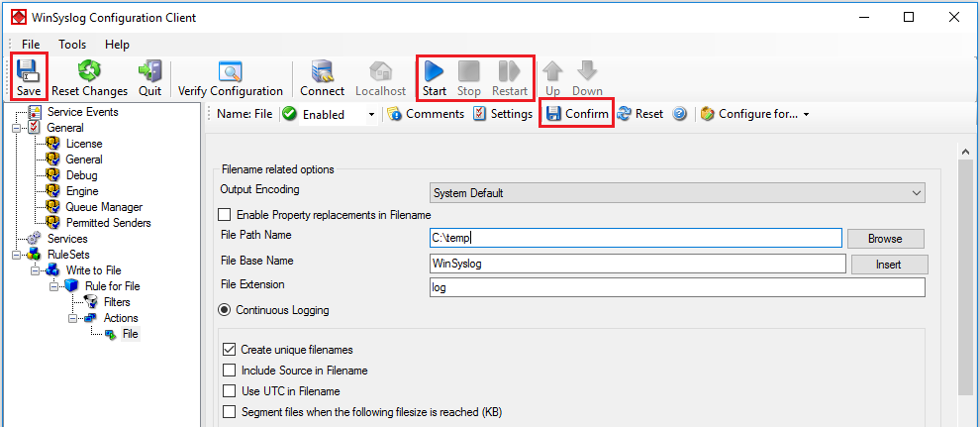This screenshot has height=427, width=980.
Task: Open the Engine tree node
Action: pos(82,191)
